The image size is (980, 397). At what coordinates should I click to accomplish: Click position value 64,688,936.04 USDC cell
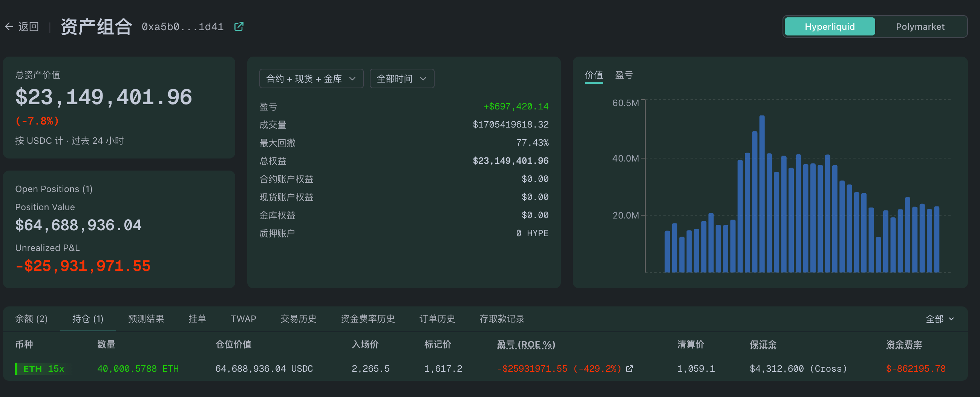coord(264,369)
